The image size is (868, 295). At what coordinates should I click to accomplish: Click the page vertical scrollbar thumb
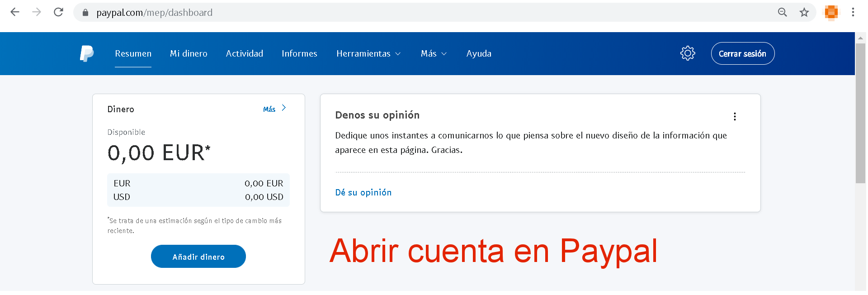click(860, 113)
